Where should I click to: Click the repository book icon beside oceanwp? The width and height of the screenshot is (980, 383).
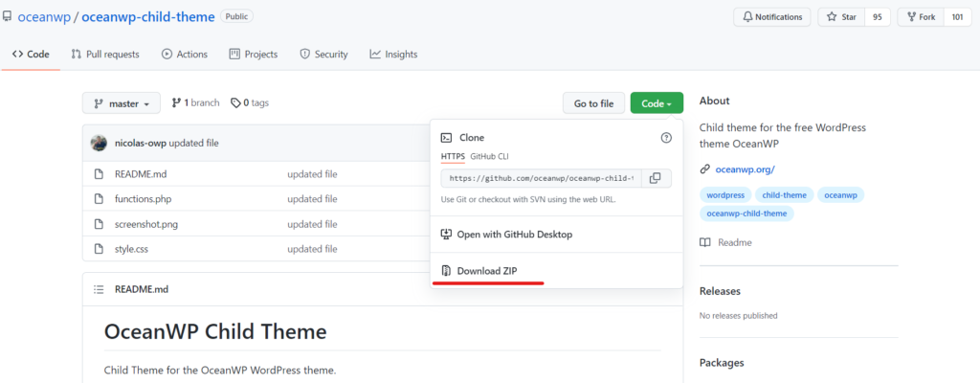click(7, 17)
